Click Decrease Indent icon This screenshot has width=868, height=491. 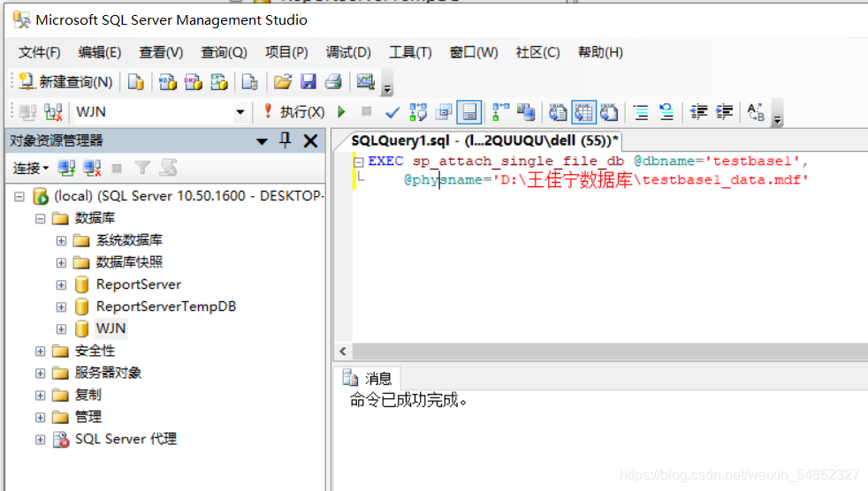click(x=698, y=112)
